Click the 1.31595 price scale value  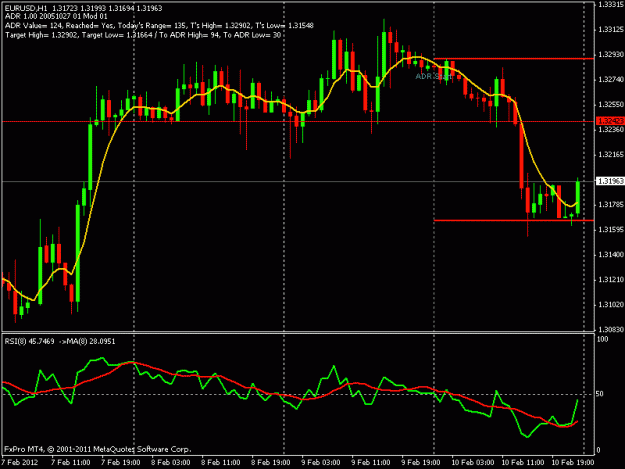pyautogui.click(x=611, y=230)
